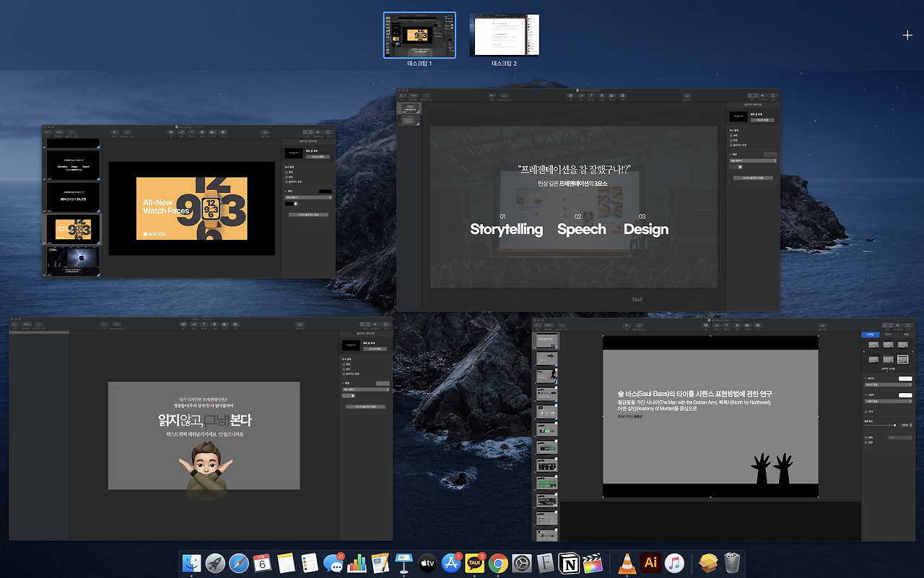
Task: Open the App Store dock icon
Action: pyautogui.click(x=451, y=564)
